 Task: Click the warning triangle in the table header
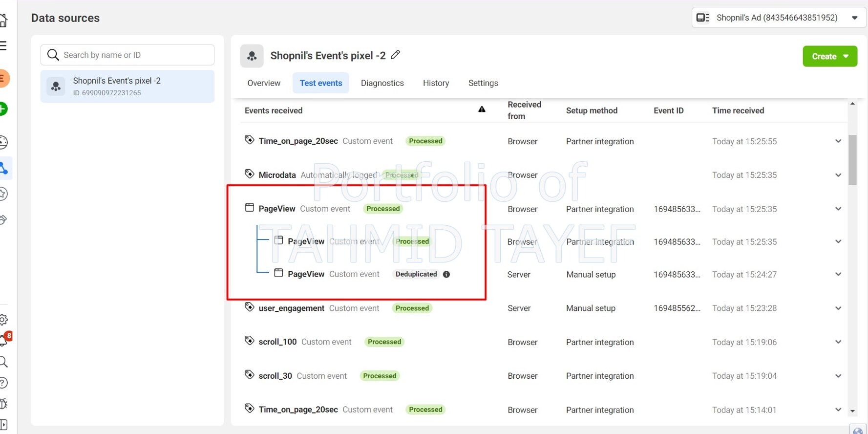click(x=482, y=109)
